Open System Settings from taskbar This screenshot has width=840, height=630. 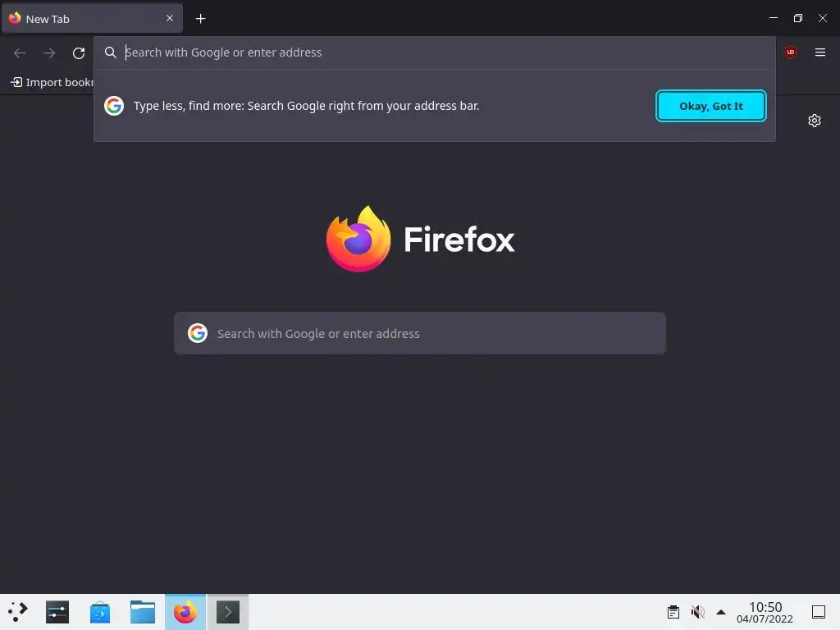tap(57, 612)
